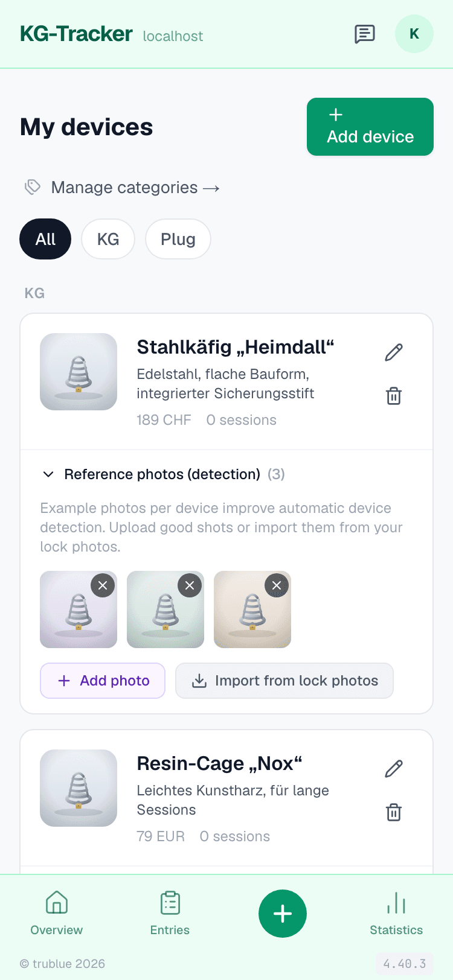The width and height of the screenshot is (453, 980).
Task: Open the messages chat icon in header
Action: pyautogui.click(x=365, y=34)
